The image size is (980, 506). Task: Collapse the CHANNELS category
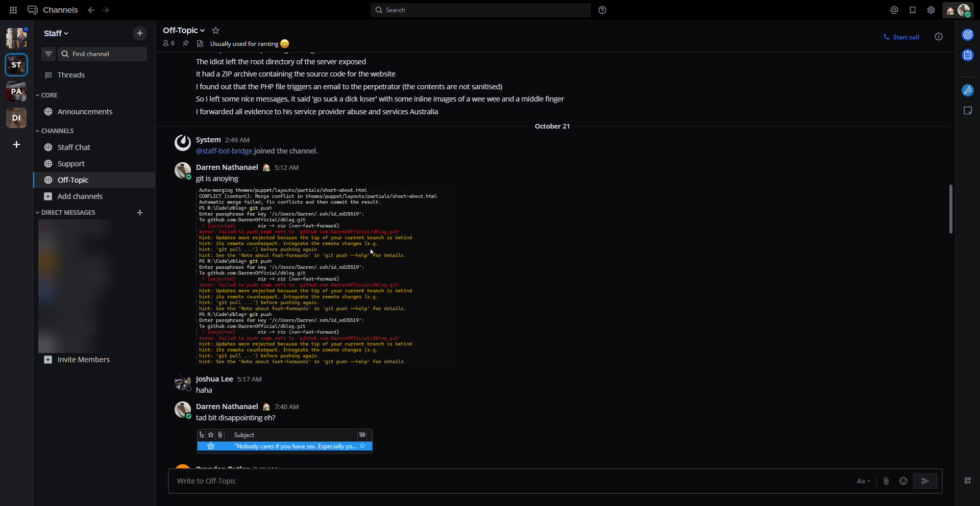tap(57, 131)
